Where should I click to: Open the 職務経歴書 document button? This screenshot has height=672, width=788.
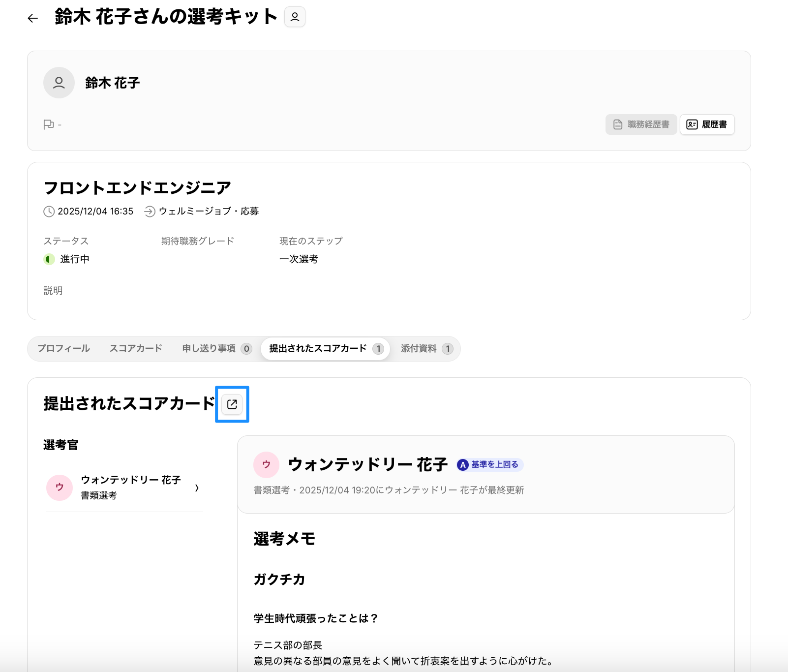click(641, 124)
